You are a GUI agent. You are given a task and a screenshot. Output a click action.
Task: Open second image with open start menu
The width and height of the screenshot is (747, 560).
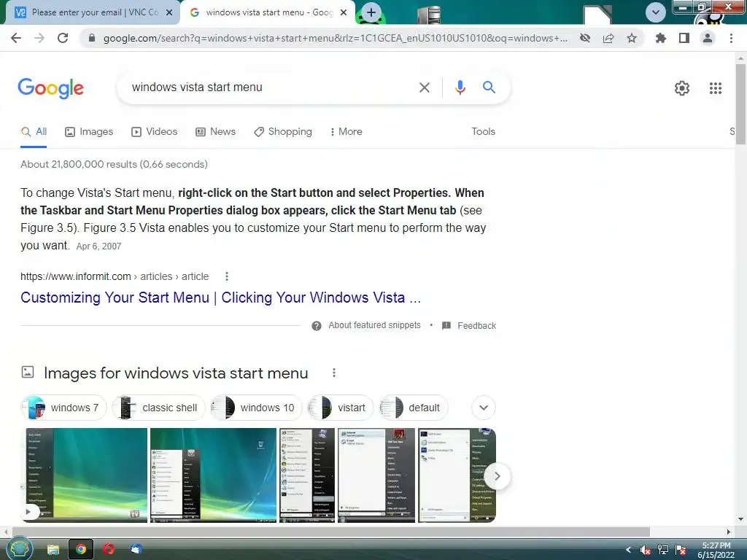214,475
